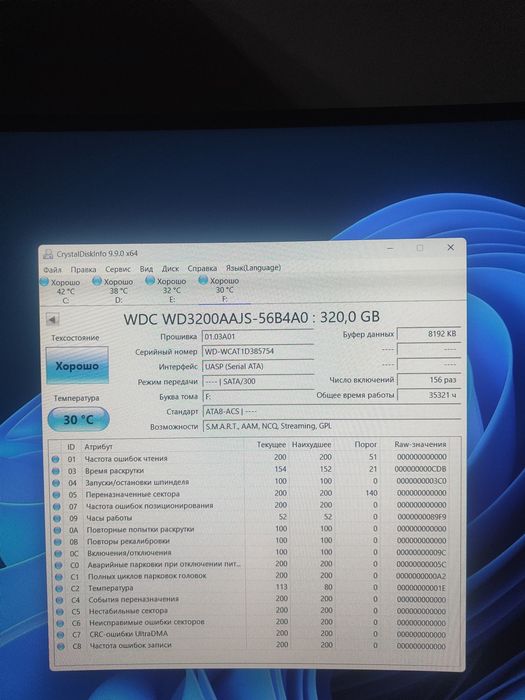Screen dimensions: 525x700
Task: Click status dot for attribute C4
Action: [60, 600]
